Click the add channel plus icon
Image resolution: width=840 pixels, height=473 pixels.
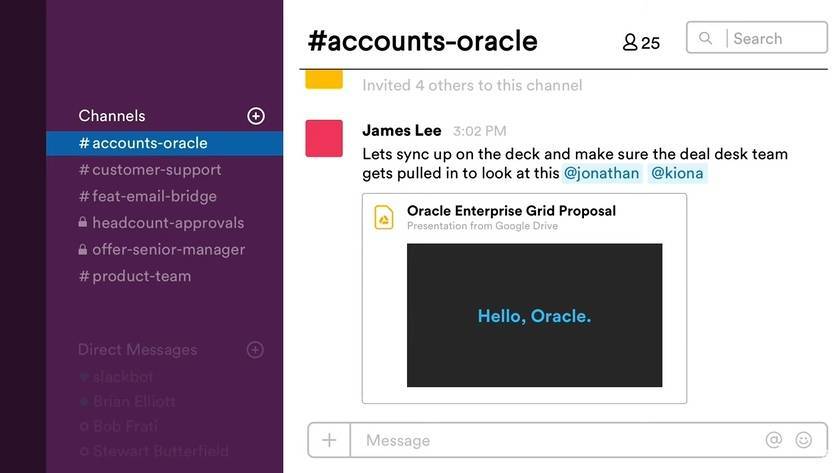256,116
